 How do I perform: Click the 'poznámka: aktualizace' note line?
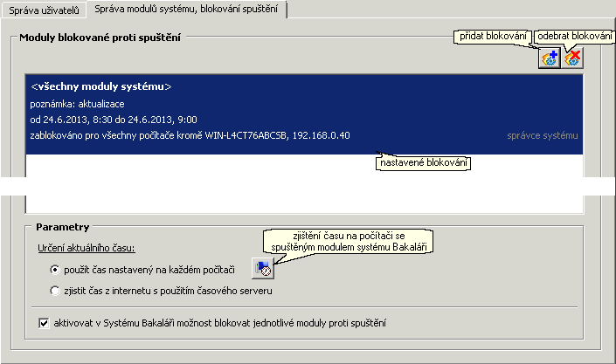(x=78, y=104)
